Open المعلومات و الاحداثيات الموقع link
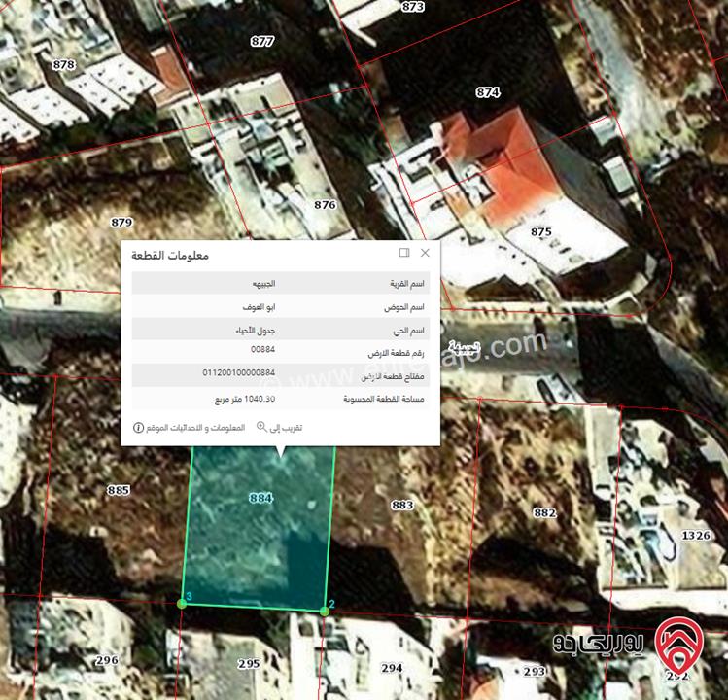Viewport: 728px width, 700px height. coord(195,426)
